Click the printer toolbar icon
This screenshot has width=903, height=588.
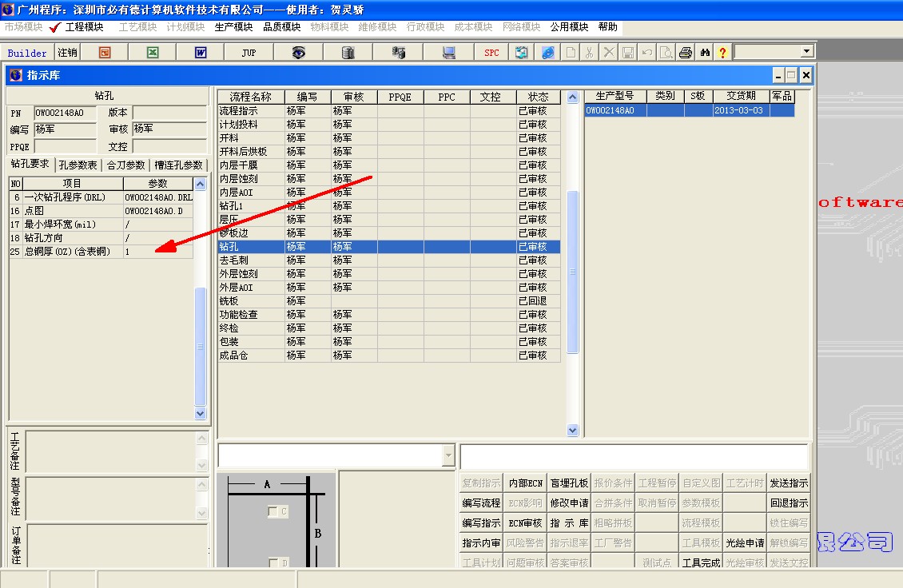click(x=686, y=53)
